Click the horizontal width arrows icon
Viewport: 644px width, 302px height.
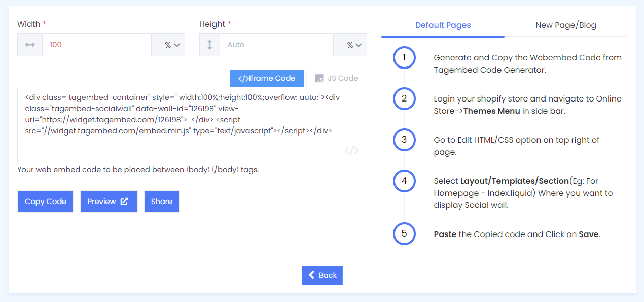(x=30, y=45)
